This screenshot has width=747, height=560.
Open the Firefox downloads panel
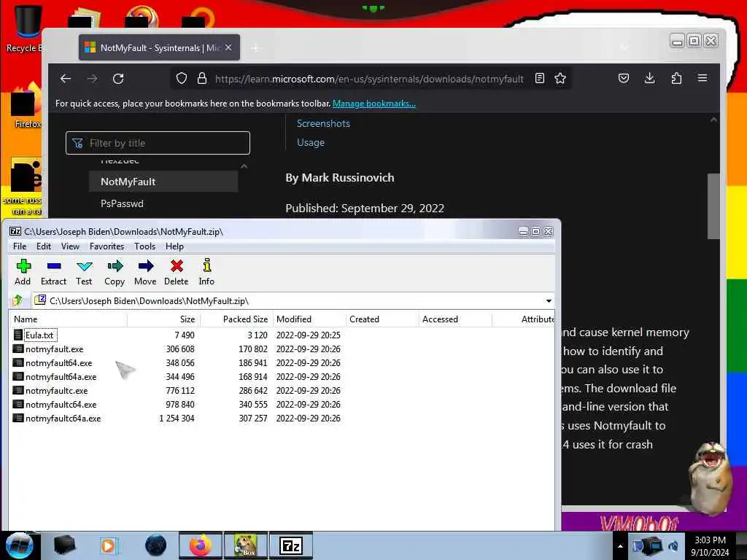pyautogui.click(x=650, y=78)
